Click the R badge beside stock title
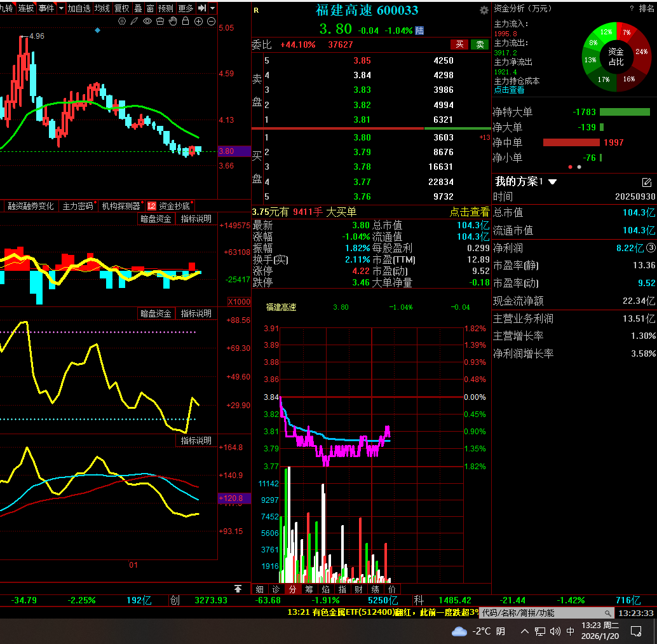The image size is (657, 644). click(x=256, y=10)
